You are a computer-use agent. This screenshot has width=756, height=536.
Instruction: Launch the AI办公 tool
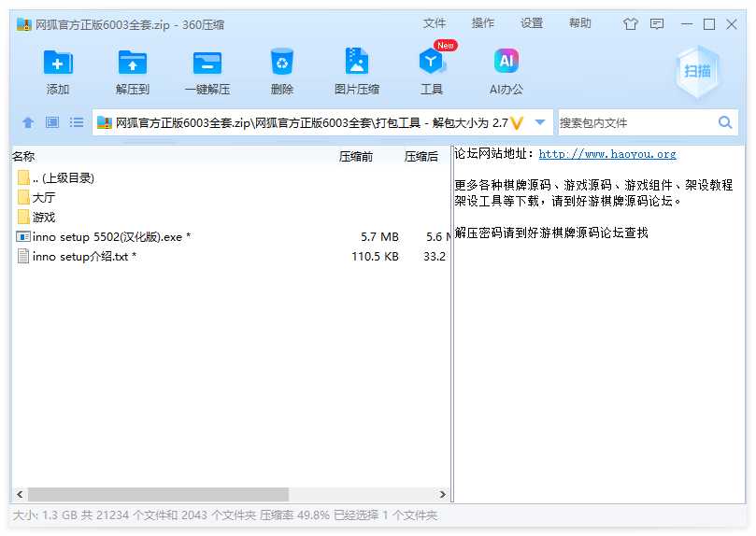506,61
